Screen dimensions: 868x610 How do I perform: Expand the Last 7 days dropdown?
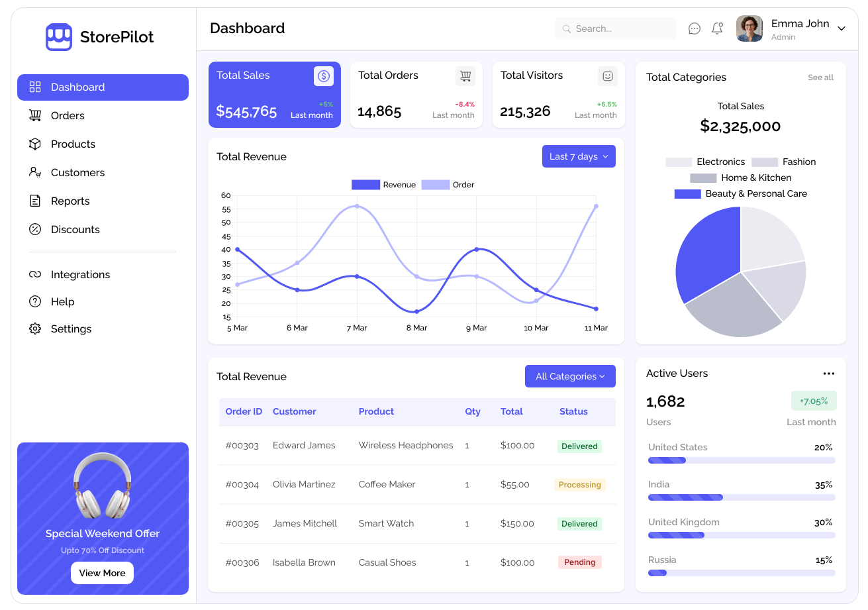click(x=579, y=156)
